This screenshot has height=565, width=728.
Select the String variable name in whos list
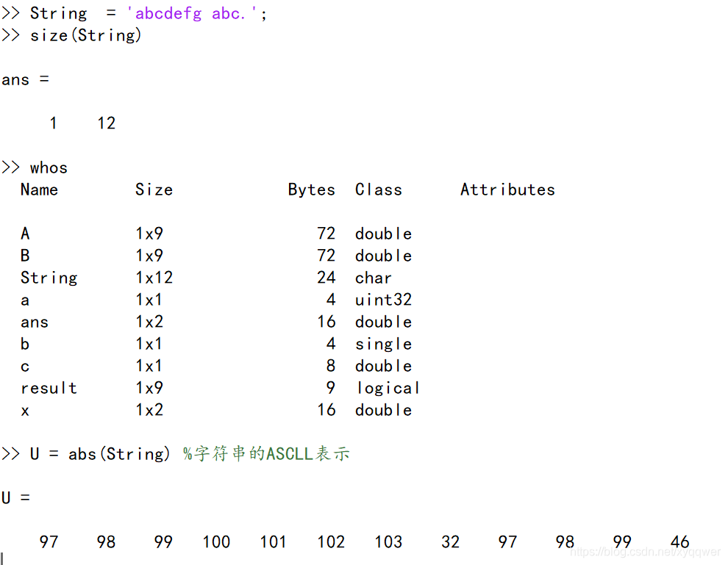[49, 278]
